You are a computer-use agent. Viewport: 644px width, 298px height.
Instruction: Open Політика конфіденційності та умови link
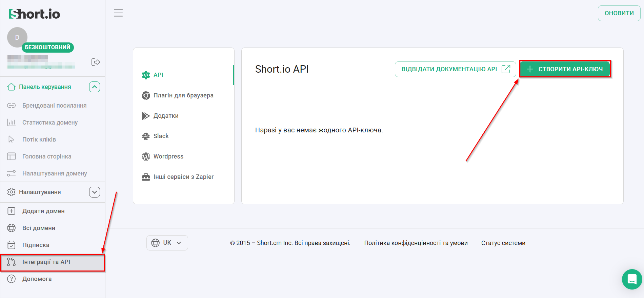tap(416, 243)
